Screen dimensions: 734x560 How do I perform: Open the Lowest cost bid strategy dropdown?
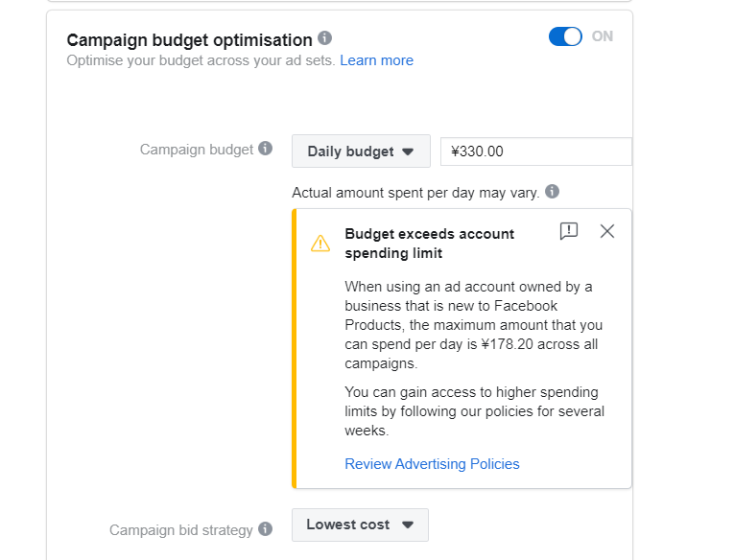(360, 525)
